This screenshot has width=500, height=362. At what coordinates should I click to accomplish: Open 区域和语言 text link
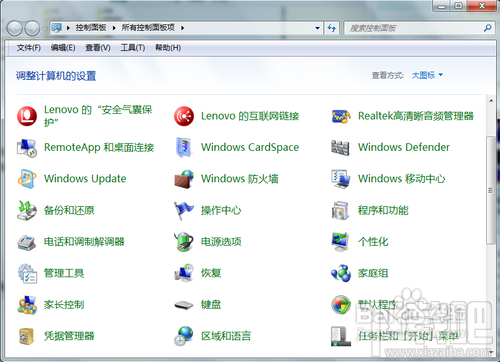[226, 336]
